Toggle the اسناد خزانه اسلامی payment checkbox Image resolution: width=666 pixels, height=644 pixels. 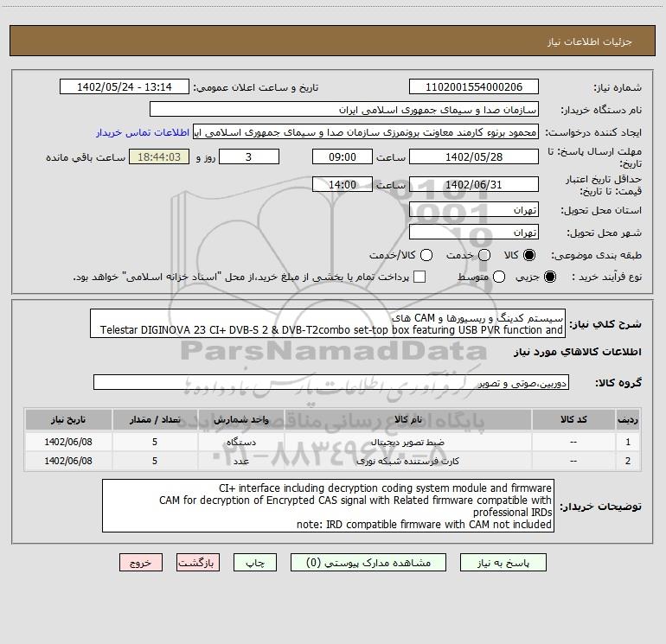(x=419, y=277)
